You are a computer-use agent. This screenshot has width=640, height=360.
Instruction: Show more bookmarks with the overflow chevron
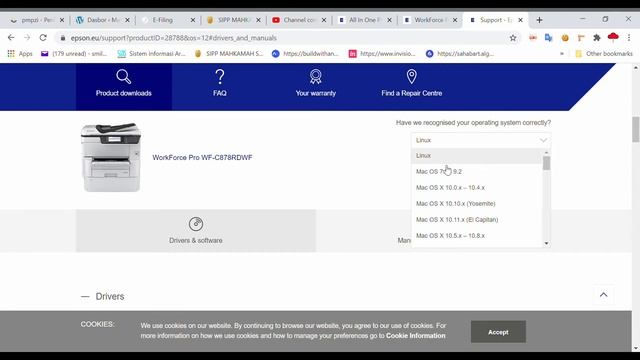click(x=562, y=53)
